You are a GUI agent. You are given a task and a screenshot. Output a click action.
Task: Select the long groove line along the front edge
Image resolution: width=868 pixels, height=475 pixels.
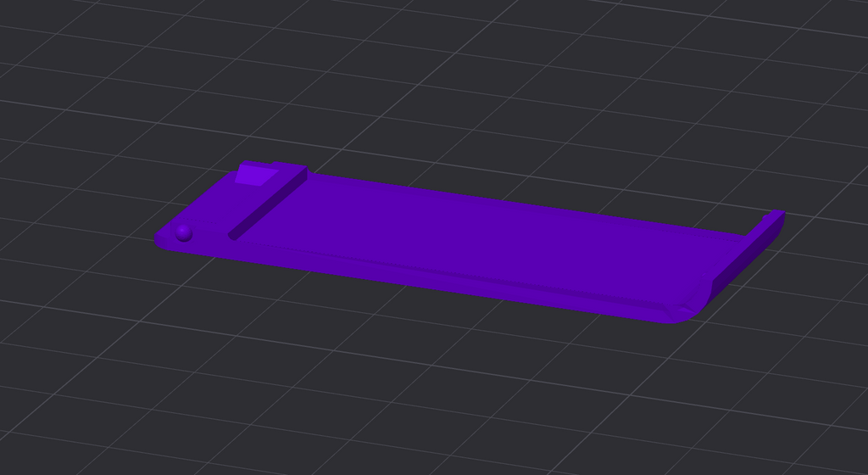point(442,271)
